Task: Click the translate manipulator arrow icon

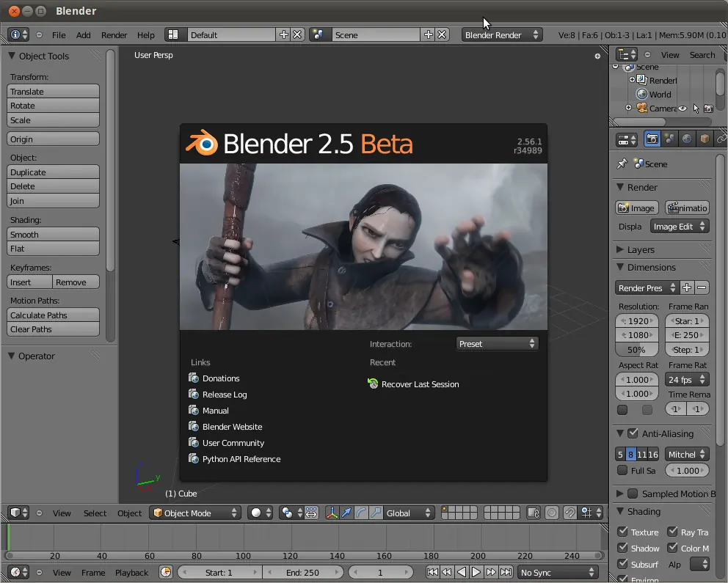Action: (346, 513)
